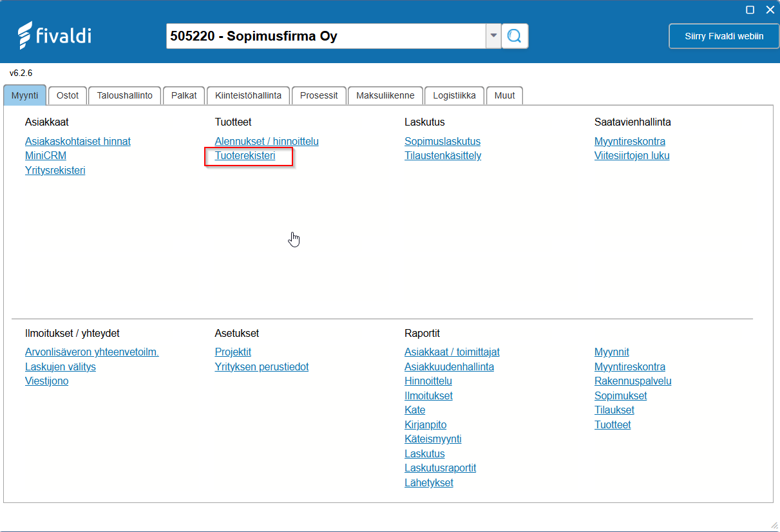Click the company name field 505220 - Sopimusfirma Oy
The height and width of the screenshot is (532, 780).
(x=326, y=36)
